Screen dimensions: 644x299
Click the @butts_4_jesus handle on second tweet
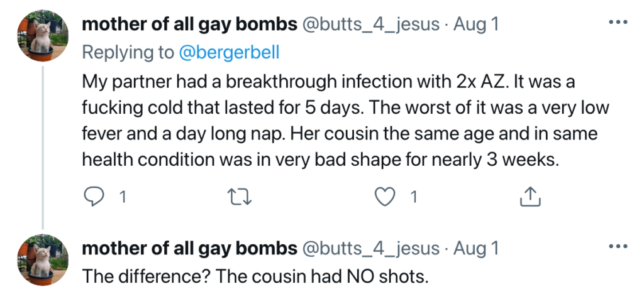371,249
